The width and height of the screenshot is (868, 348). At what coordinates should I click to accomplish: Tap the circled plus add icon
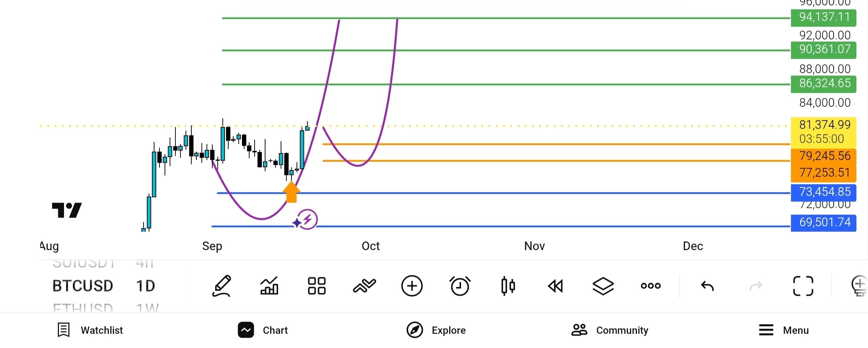pyautogui.click(x=412, y=286)
